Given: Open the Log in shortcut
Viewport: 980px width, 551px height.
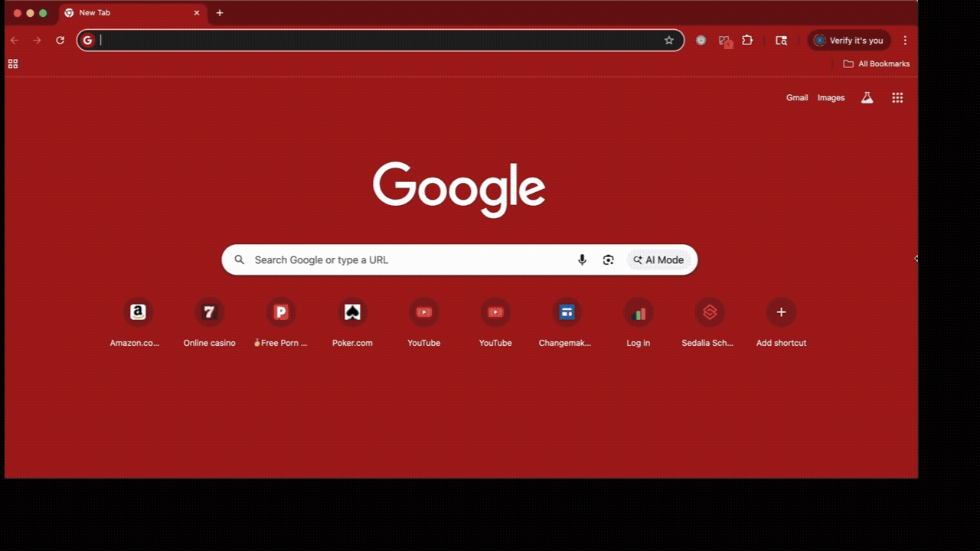Looking at the screenshot, I should pyautogui.click(x=638, y=322).
